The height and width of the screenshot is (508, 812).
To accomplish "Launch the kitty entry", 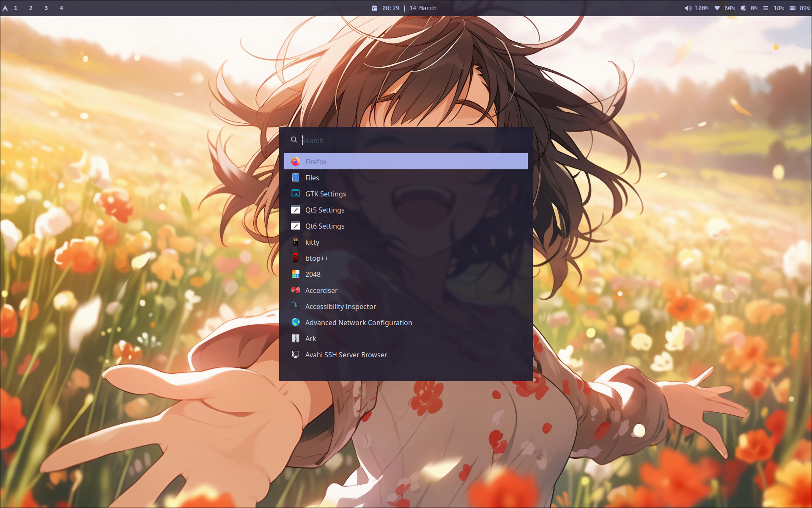I will [x=406, y=242].
